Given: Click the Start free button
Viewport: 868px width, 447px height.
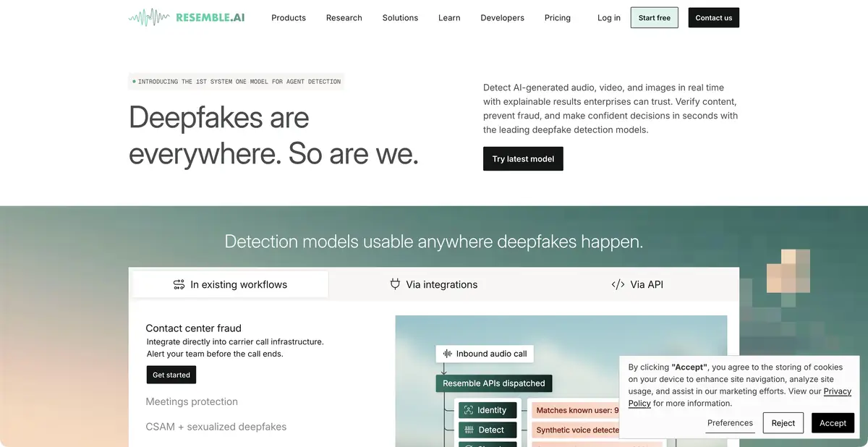Looking at the screenshot, I should [x=655, y=17].
